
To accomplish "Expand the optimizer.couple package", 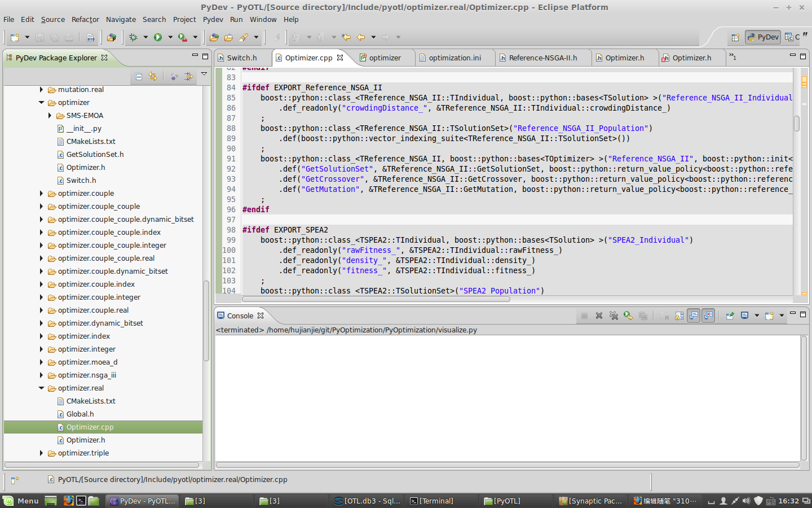I will tap(41, 194).
